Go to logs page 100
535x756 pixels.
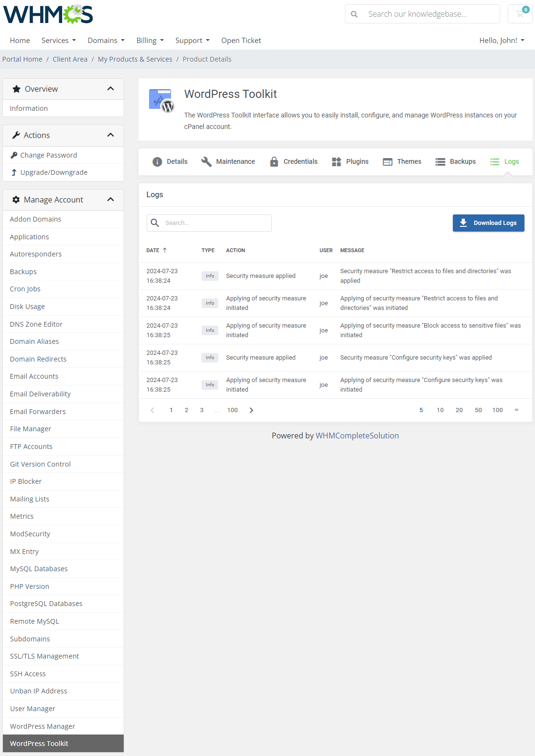(x=233, y=410)
